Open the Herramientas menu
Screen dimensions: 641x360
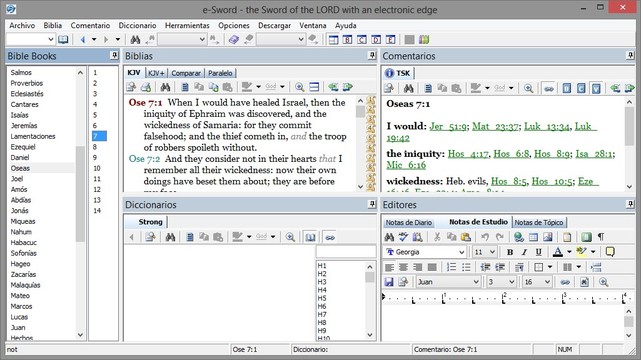coord(187,25)
